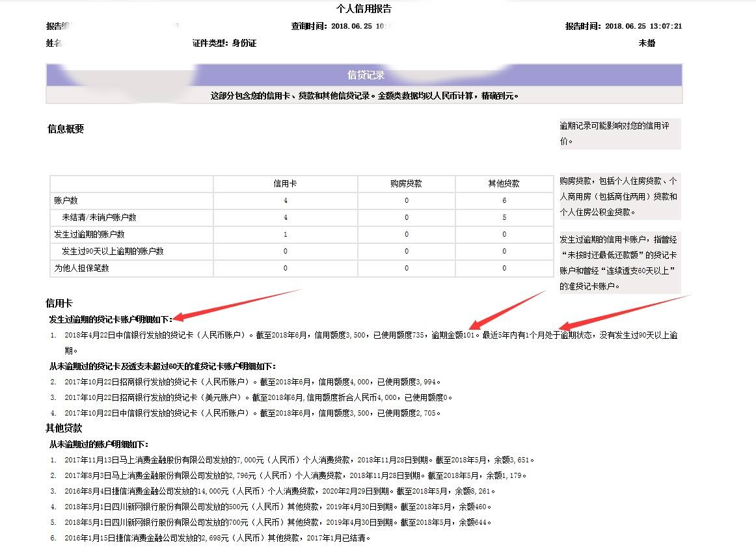Click the 证件类型: 身份证 label
Viewport: 756px width, 558px height.
click(224, 43)
